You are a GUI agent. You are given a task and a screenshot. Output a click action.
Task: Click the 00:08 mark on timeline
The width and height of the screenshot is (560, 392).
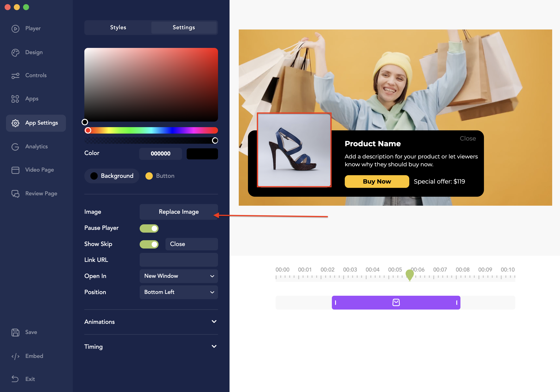[x=463, y=270]
